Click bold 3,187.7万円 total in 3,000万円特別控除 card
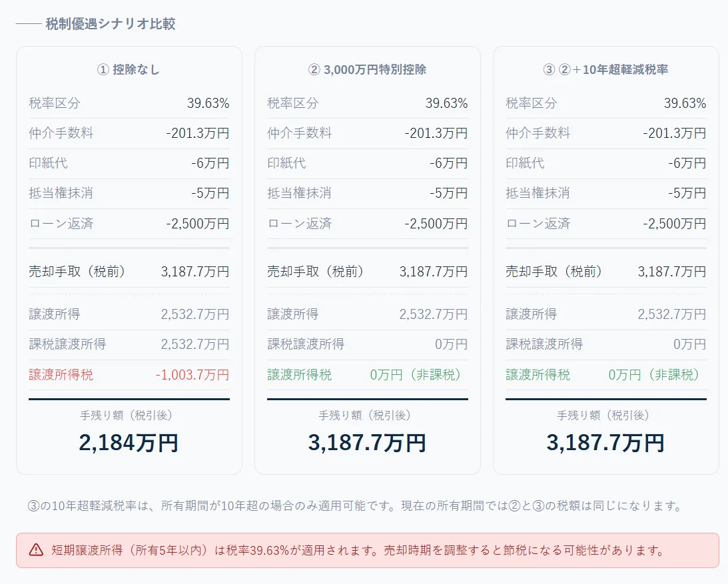Image resolution: width=728 pixels, height=584 pixels. coord(367,442)
